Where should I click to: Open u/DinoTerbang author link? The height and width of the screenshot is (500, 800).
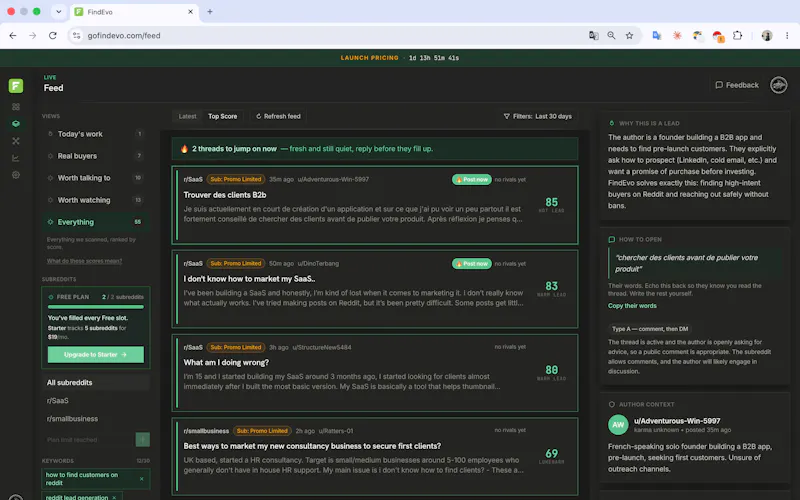point(318,264)
